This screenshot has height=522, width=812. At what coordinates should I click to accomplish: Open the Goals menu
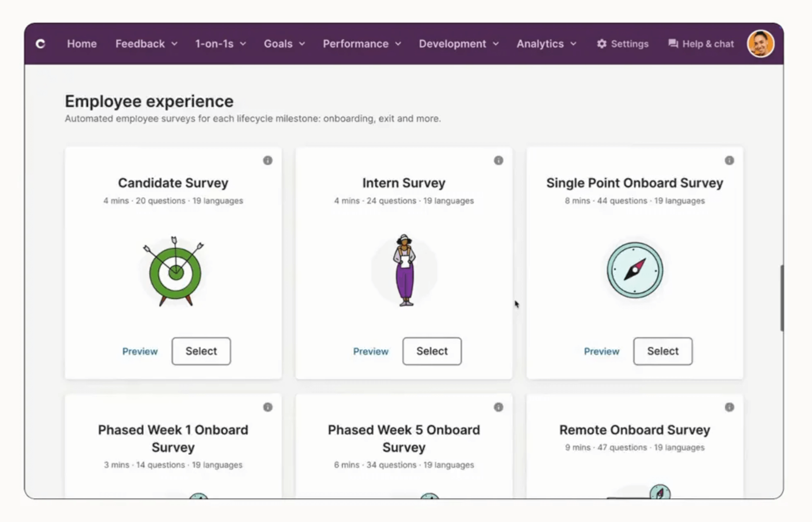tap(283, 44)
